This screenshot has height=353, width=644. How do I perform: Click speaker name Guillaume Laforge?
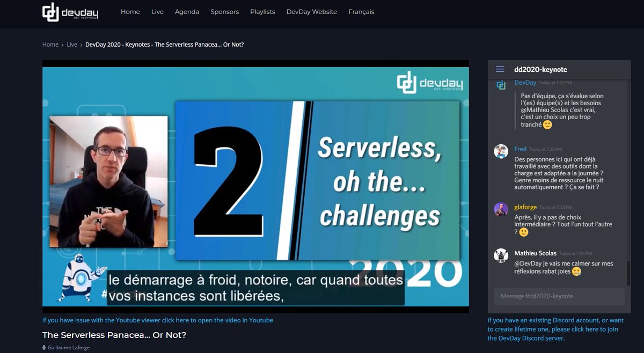point(69,348)
